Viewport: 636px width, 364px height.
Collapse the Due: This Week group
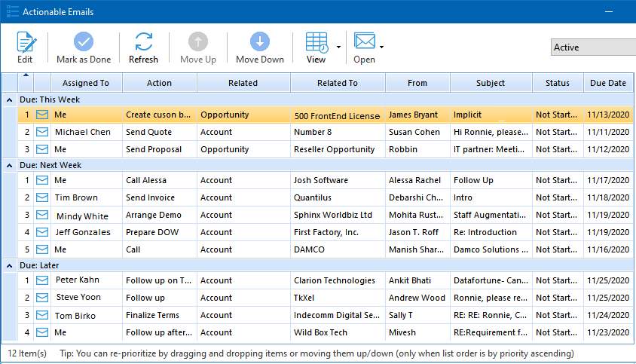click(9, 99)
